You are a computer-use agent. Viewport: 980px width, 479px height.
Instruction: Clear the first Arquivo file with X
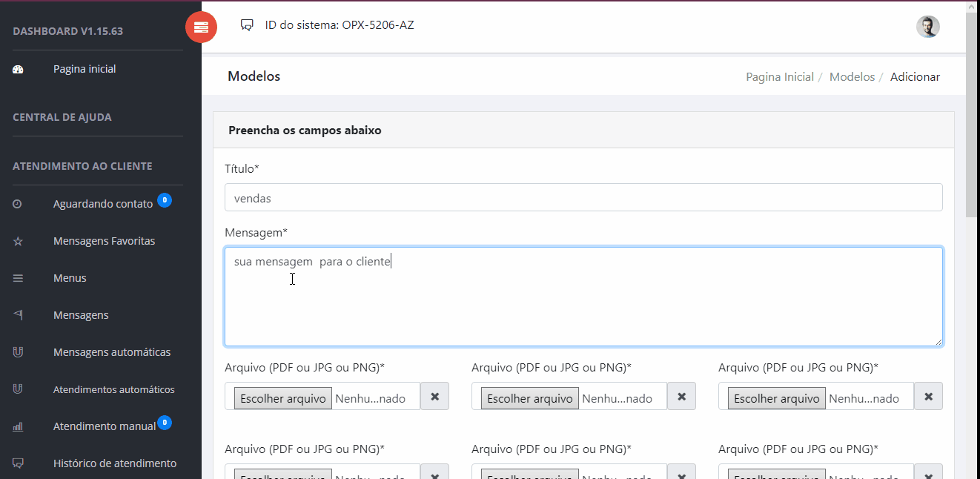[434, 397]
